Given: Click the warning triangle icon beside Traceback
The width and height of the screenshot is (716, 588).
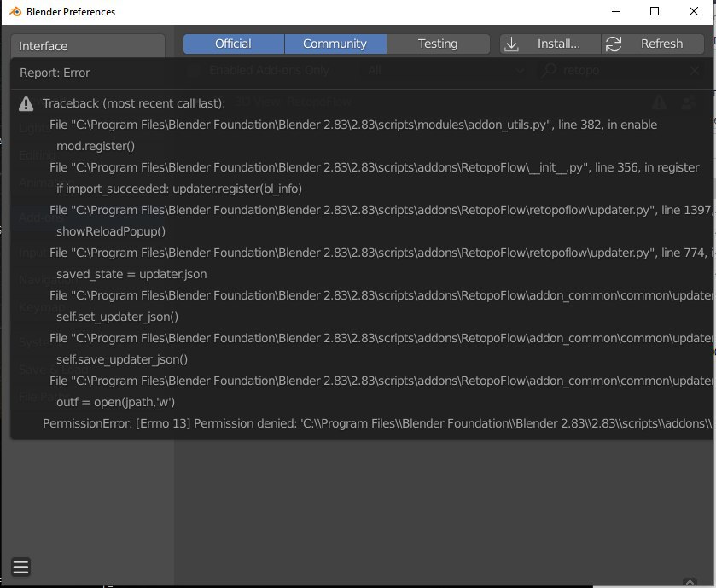Looking at the screenshot, I should click(x=26, y=103).
